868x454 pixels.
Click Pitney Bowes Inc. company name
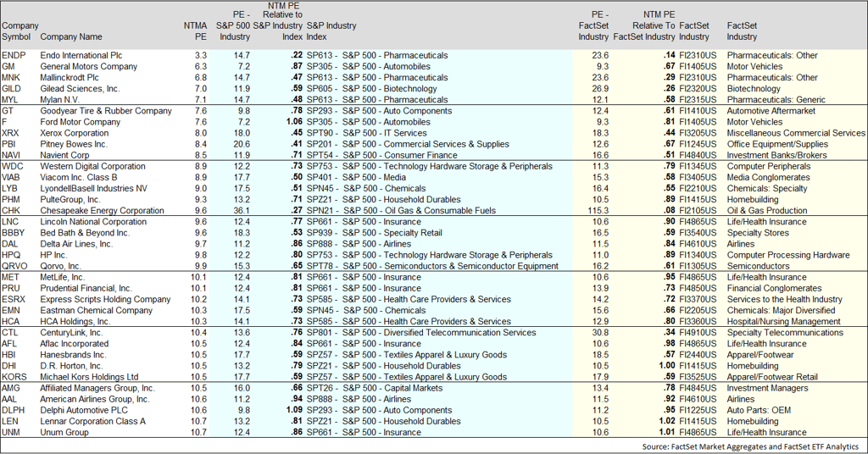tap(75, 144)
